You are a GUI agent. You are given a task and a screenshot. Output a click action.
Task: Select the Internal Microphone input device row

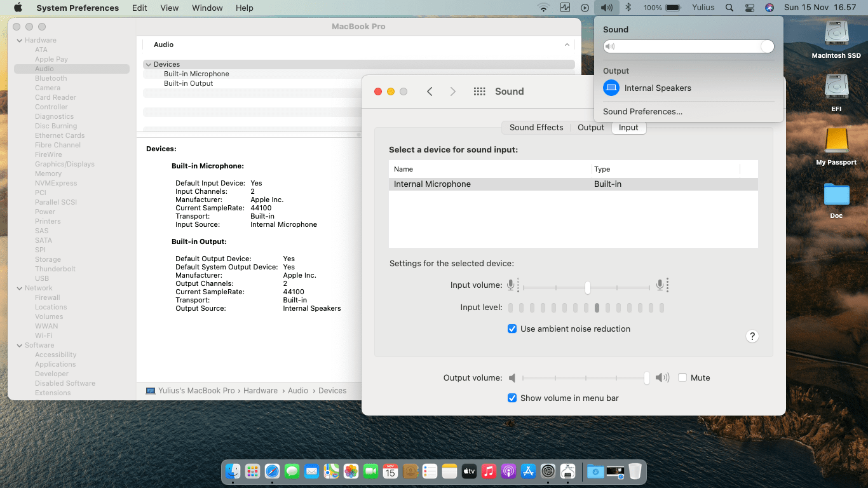[x=573, y=184]
